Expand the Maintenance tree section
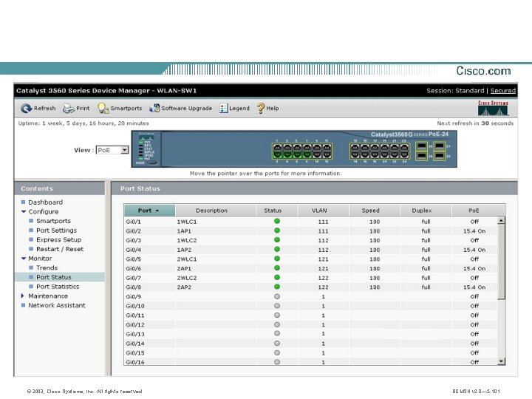Image resolution: width=532 pixels, height=399 pixels. point(23,296)
